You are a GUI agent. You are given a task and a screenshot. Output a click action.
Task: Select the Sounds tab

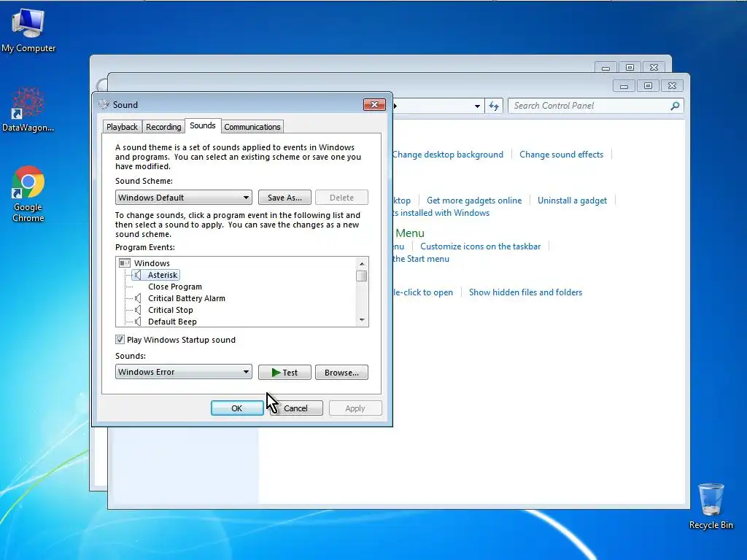203,125
